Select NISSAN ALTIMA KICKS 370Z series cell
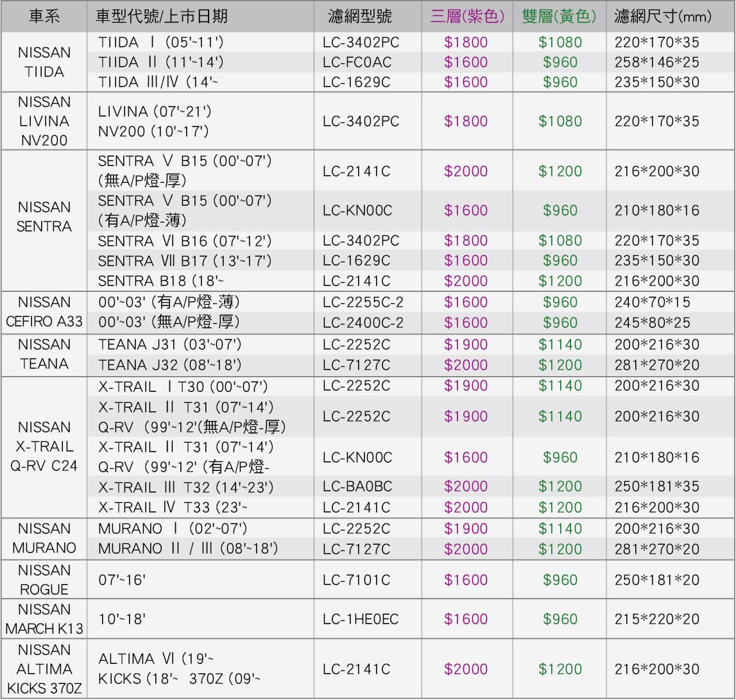Viewport: 736px width, 700px height. [44, 669]
